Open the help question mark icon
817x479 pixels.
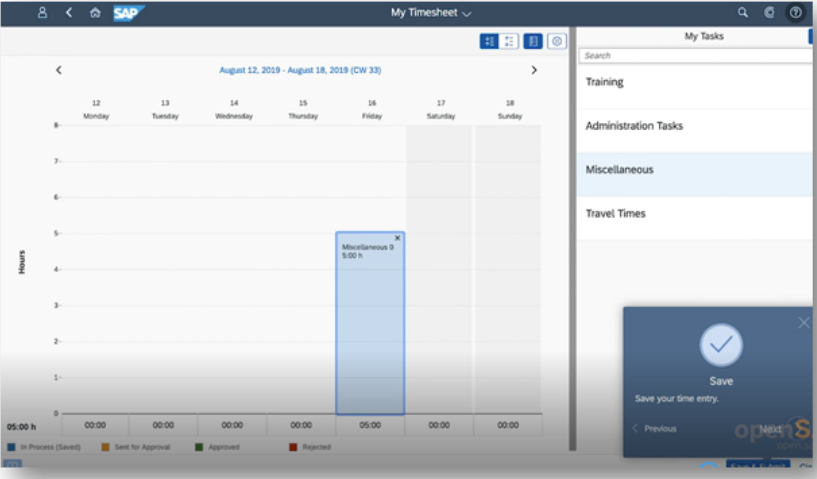[796, 13]
